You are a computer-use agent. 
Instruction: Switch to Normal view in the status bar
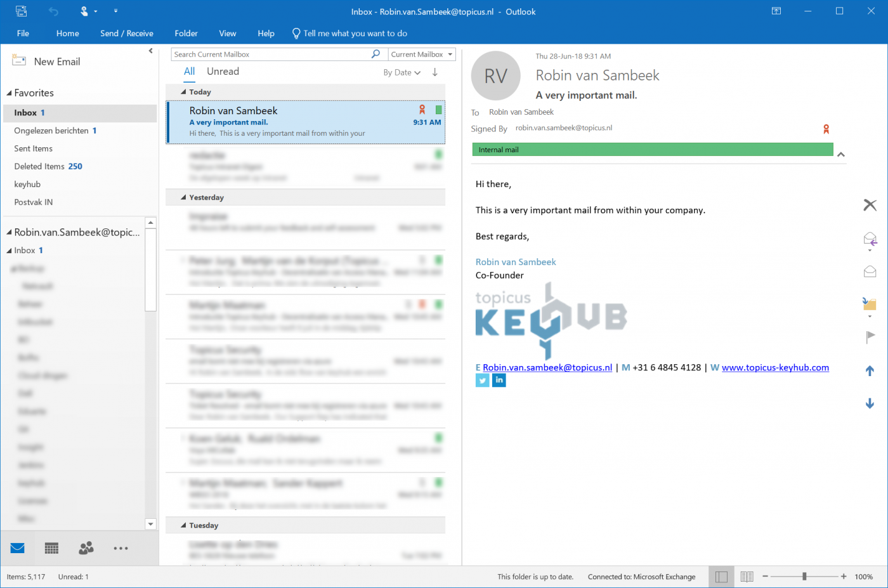tap(721, 577)
